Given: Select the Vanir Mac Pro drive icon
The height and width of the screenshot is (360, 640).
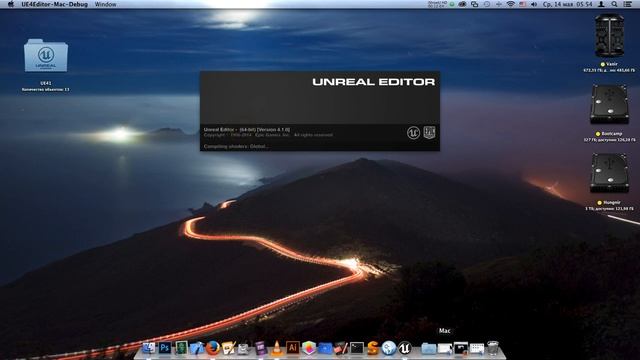Looking at the screenshot, I should tap(609, 36).
